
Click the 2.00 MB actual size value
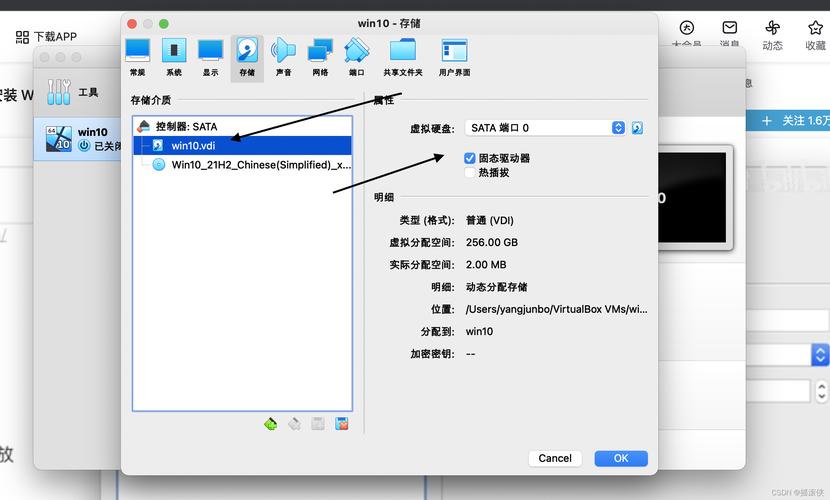(x=486, y=265)
